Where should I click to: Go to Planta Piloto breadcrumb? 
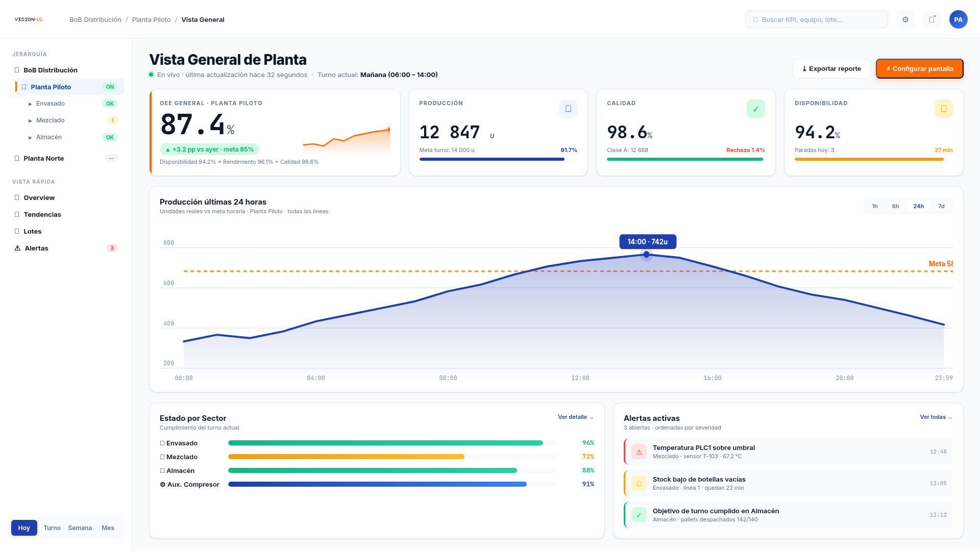point(152,19)
